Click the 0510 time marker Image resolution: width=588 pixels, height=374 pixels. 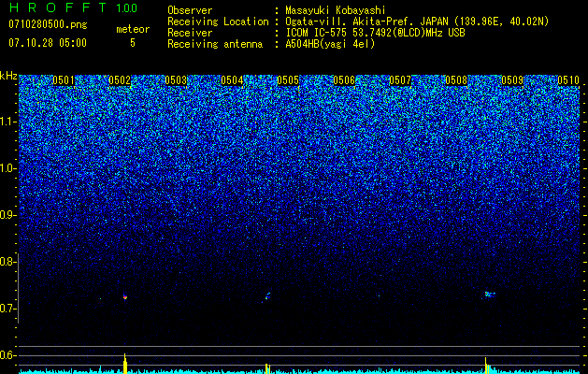click(568, 79)
